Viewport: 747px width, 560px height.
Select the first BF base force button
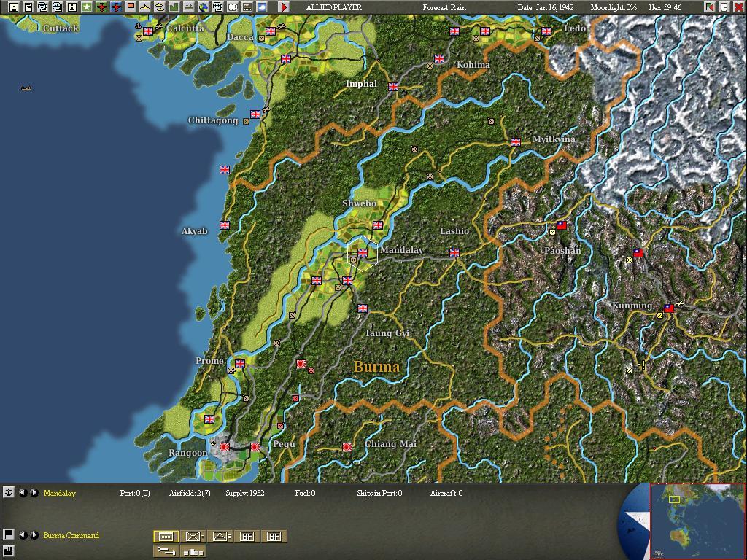click(x=247, y=537)
